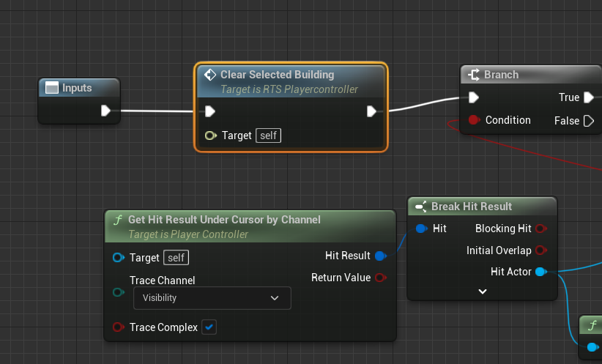Click the partially visible function node icon

(x=592, y=326)
